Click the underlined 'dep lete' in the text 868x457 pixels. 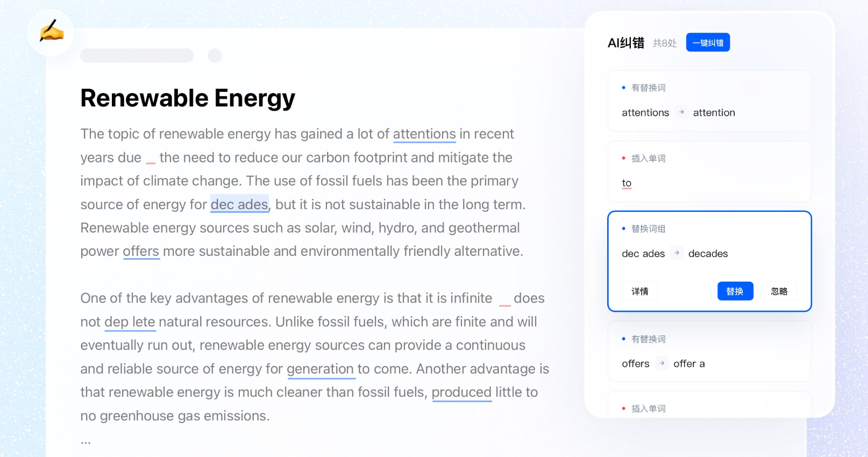pos(130,322)
